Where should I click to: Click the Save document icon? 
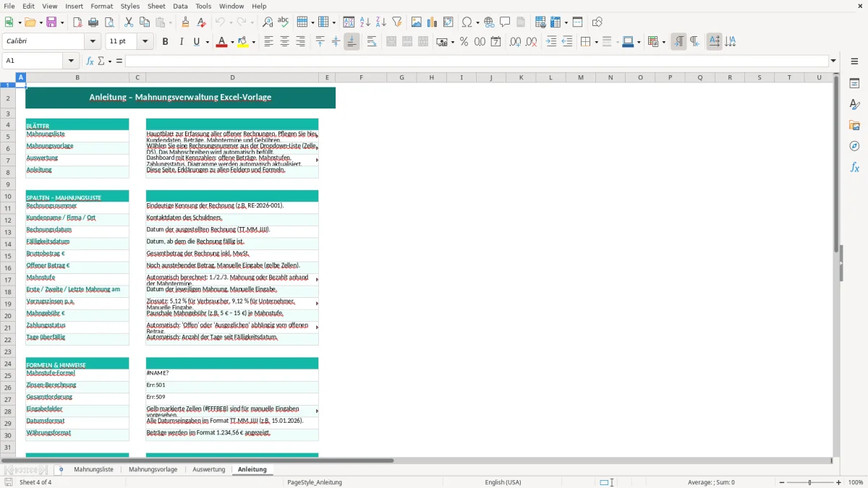[51, 22]
